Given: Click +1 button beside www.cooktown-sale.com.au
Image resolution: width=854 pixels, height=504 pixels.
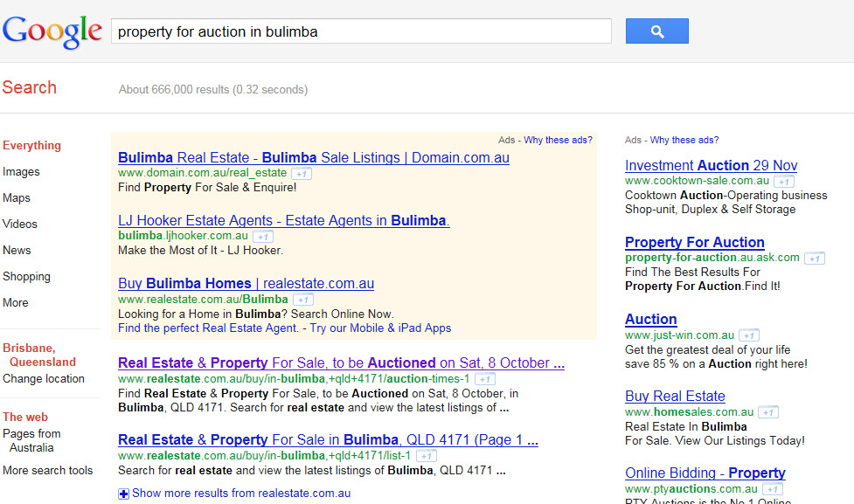Looking at the screenshot, I should (x=784, y=182).
